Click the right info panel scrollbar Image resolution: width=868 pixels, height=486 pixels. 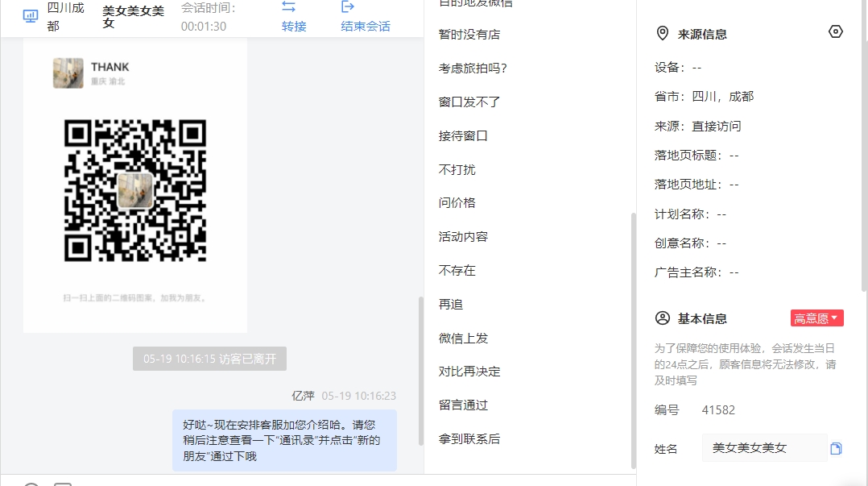pos(865,145)
